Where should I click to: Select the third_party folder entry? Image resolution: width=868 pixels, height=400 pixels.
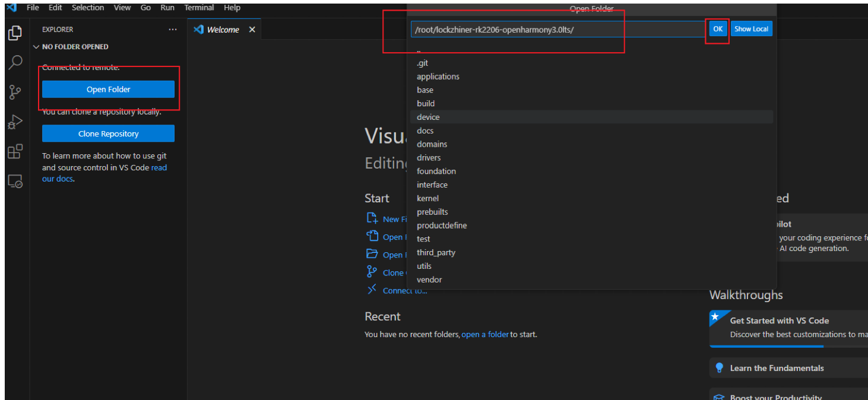436,253
